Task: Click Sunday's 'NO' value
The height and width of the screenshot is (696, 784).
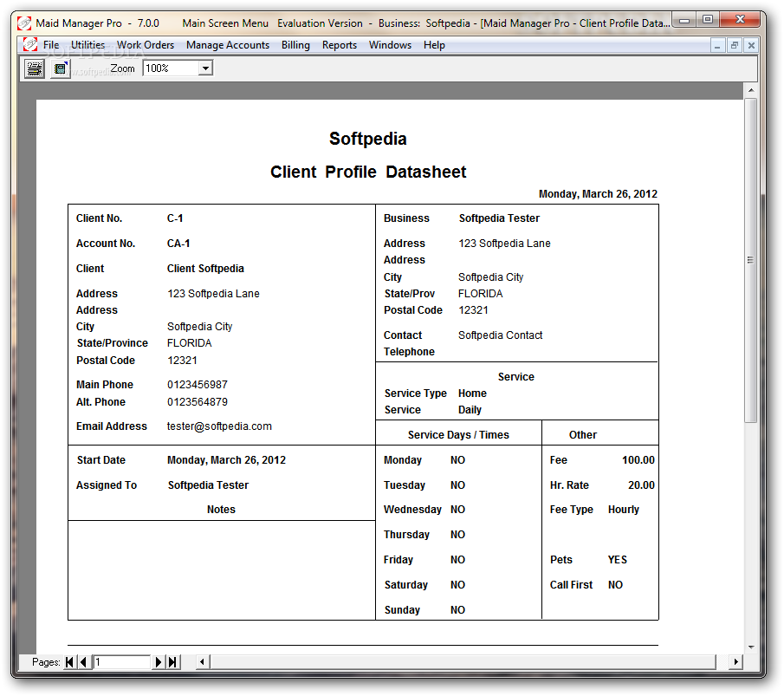Action: 457,610
